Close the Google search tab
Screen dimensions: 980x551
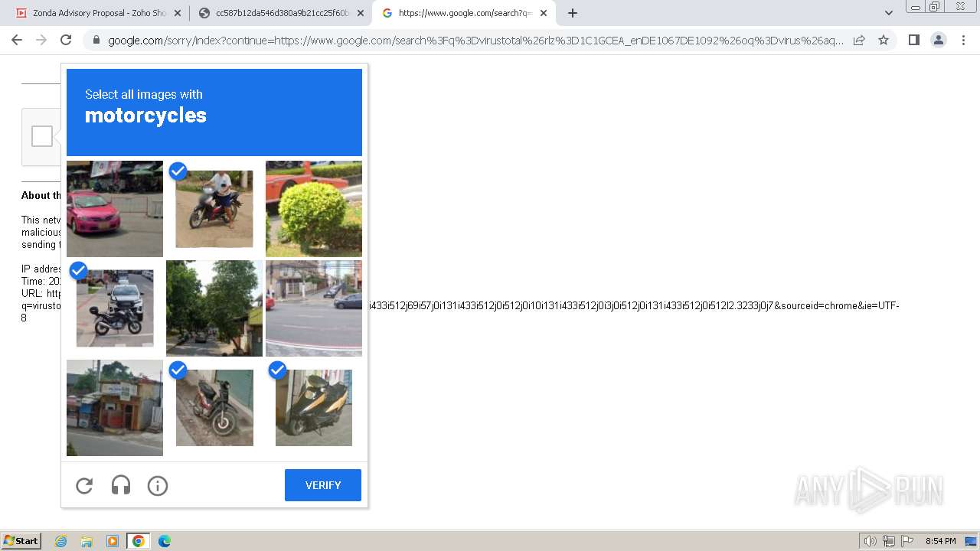pos(544,13)
